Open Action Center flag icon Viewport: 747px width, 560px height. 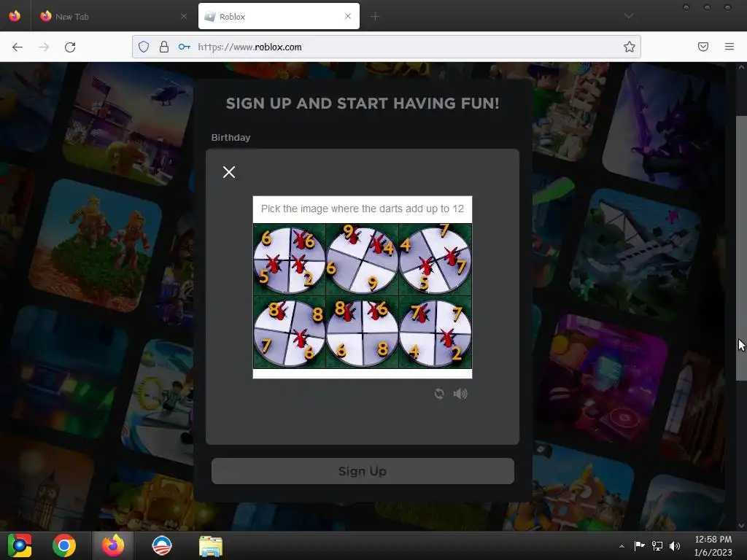tap(639, 545)
